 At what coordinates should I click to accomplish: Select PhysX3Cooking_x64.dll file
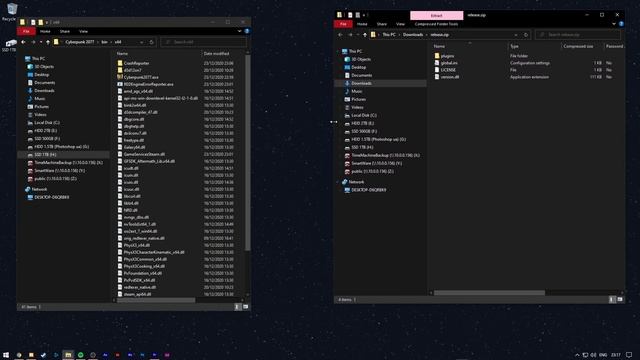point(140,266)
